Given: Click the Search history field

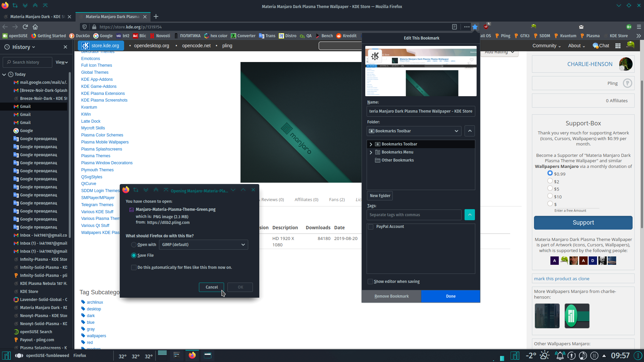Looking at the screenshot, I should pos(28,62).
